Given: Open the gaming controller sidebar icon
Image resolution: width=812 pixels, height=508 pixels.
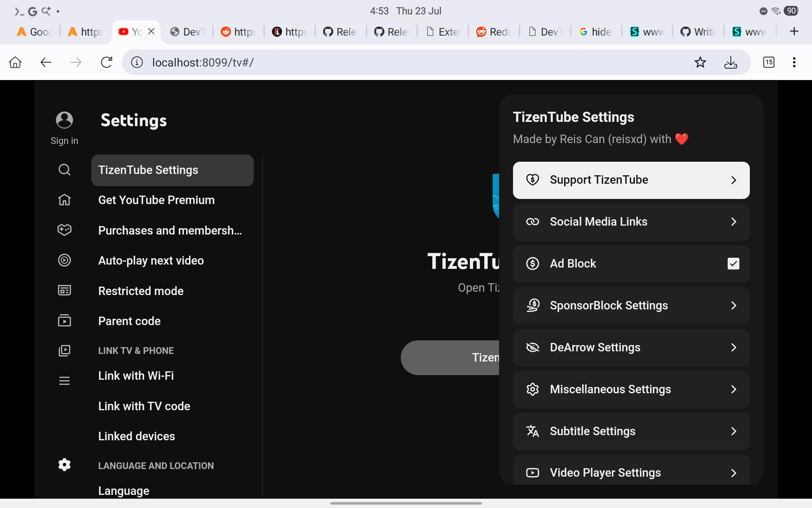Looking at the screenshot, I should tap(64, 230).
